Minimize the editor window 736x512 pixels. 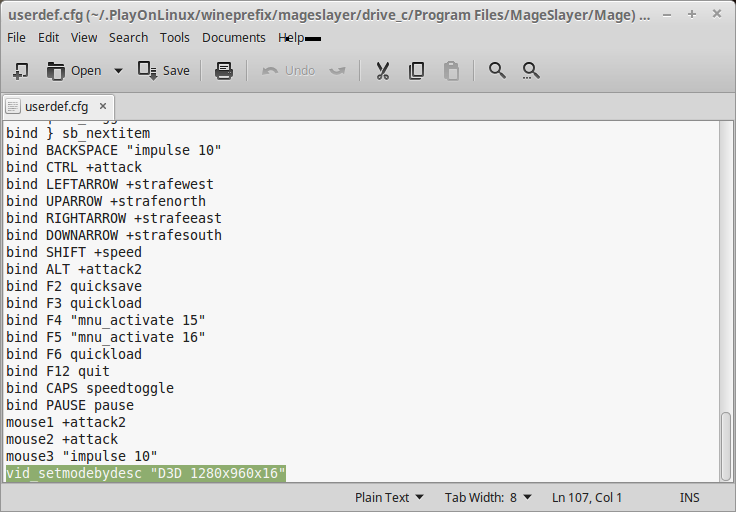(x=667, y=15)
